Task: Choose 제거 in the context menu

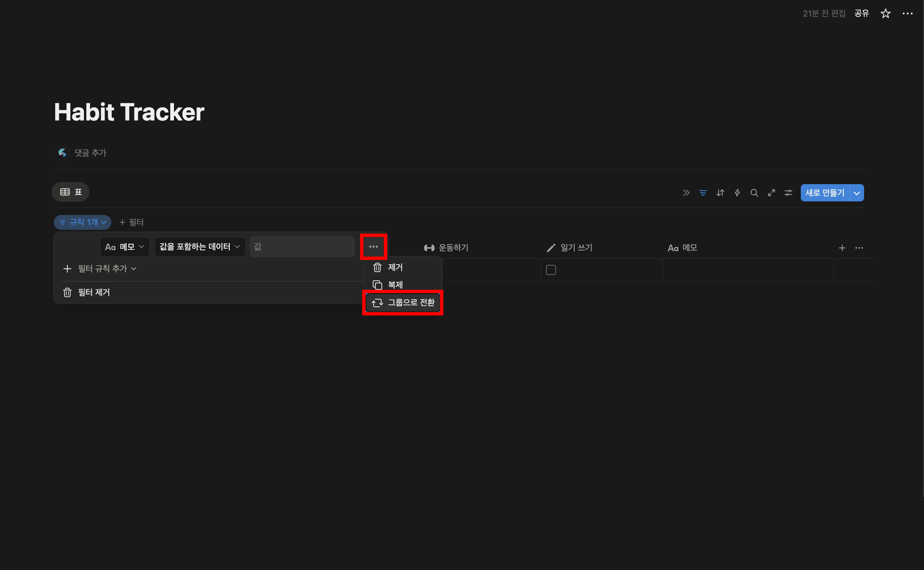Action: pyautogui.click(x=395, y=267)
